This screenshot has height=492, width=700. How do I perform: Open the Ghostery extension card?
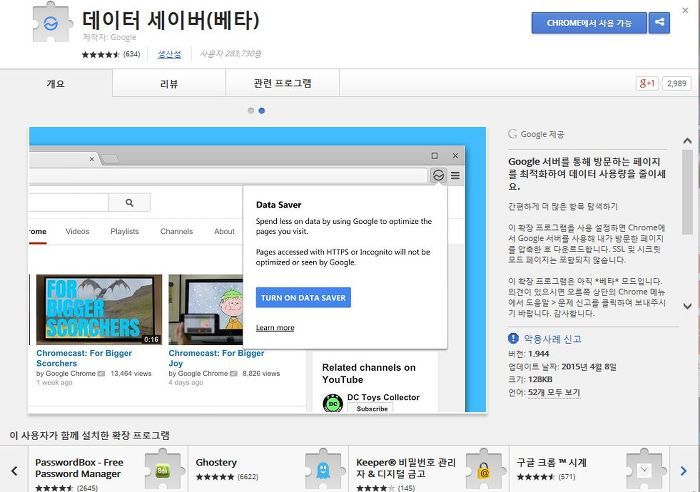[268, 469]
